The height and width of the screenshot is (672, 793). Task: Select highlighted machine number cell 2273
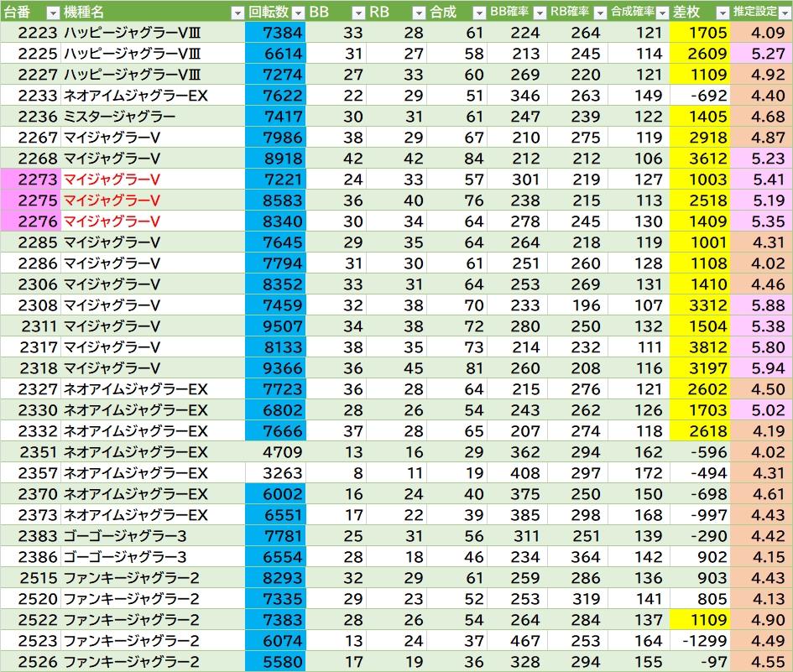point(31,179)
